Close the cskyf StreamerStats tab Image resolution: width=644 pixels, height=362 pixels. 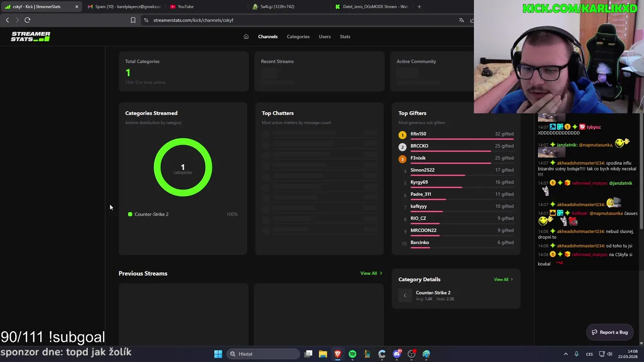click(76, 7)
